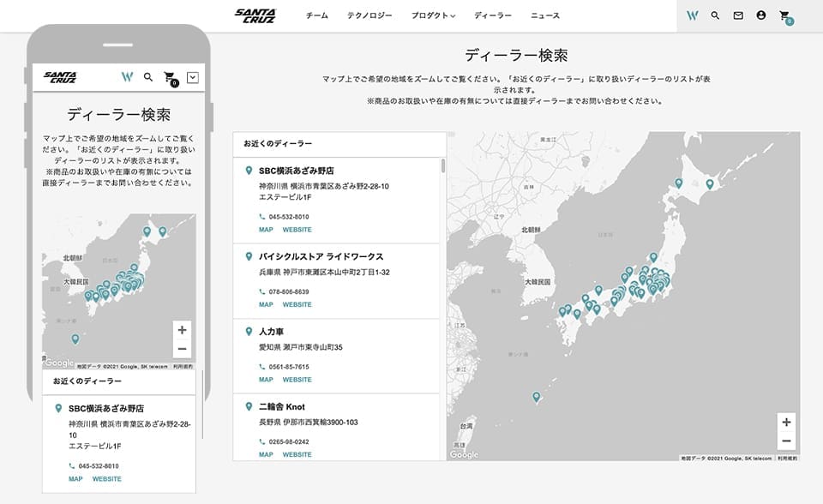Open the プロダクト dropdown menu
The image size is (823, 504).
point(433,15)
